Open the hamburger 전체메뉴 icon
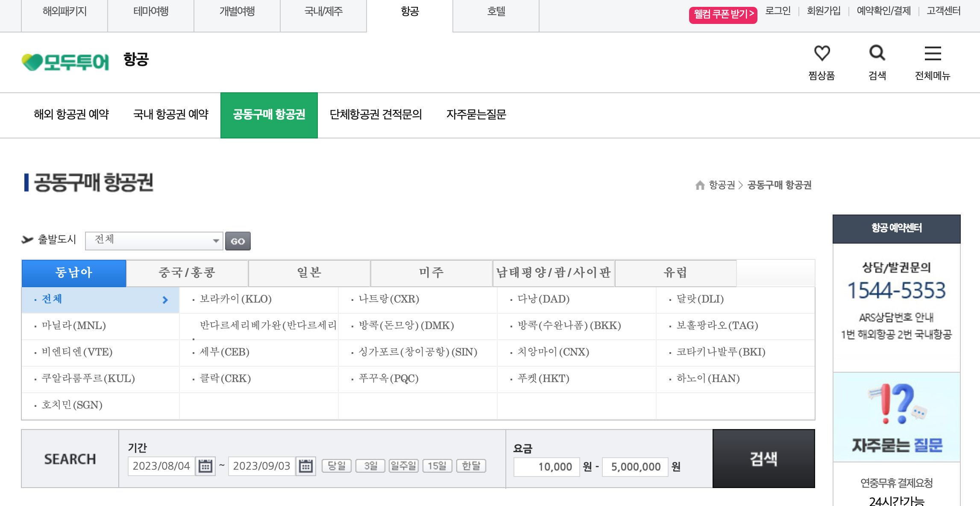This screenshot has width=980, height=506. [933, 54]
